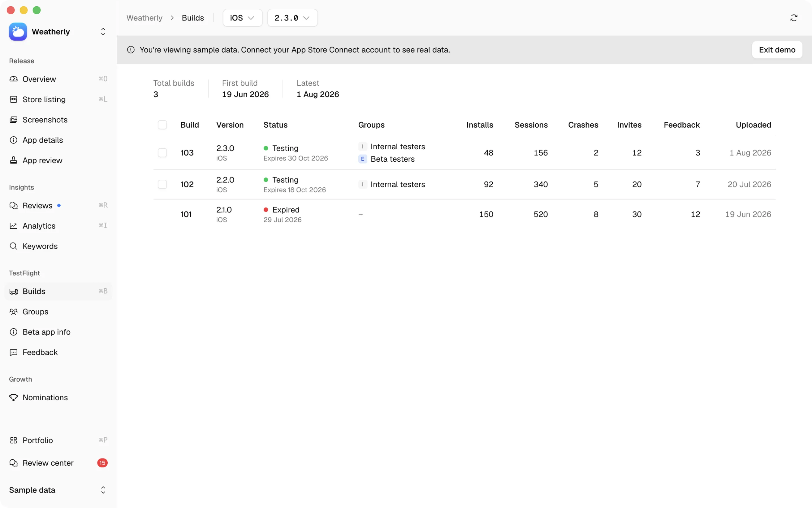Open the iOS platform dropdown
The height and width of the screenshot is (508, 812).
click(x=242, y=18)
